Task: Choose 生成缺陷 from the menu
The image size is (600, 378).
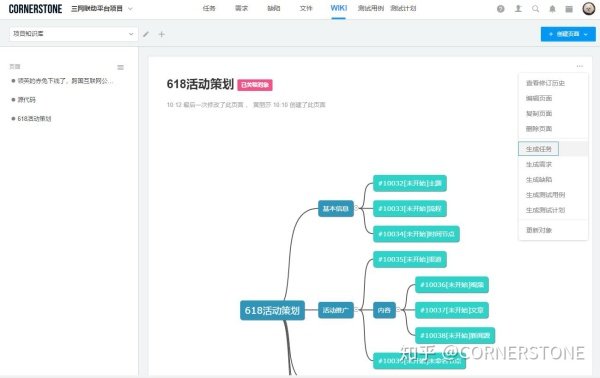Action: (x=553, y=179)
